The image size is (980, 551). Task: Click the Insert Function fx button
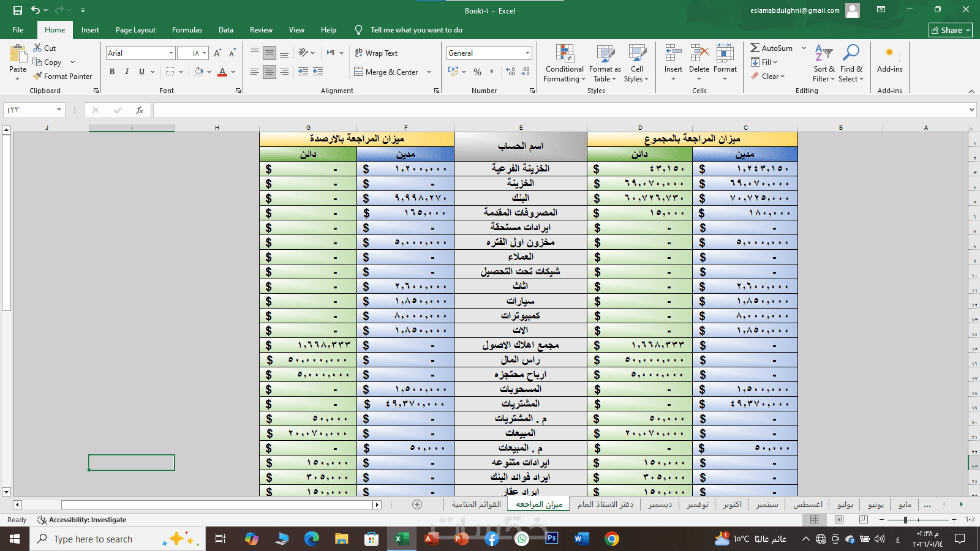point(140,110)
